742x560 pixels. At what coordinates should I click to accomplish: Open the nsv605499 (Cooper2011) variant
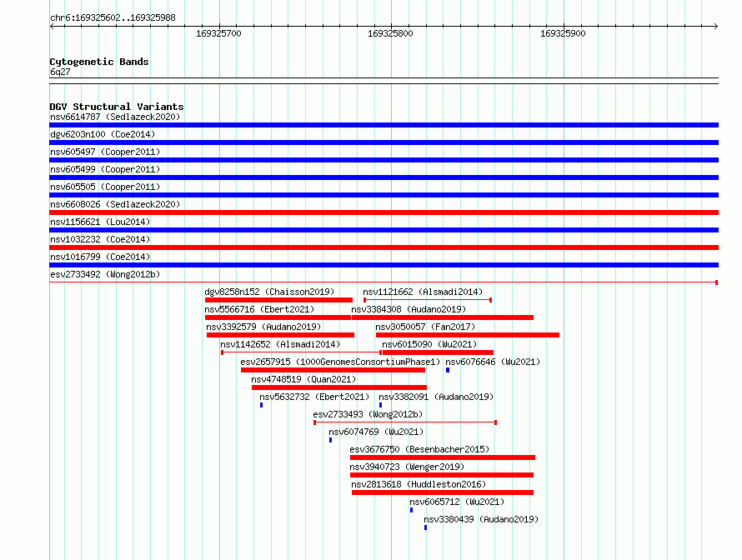pos(105,169)
